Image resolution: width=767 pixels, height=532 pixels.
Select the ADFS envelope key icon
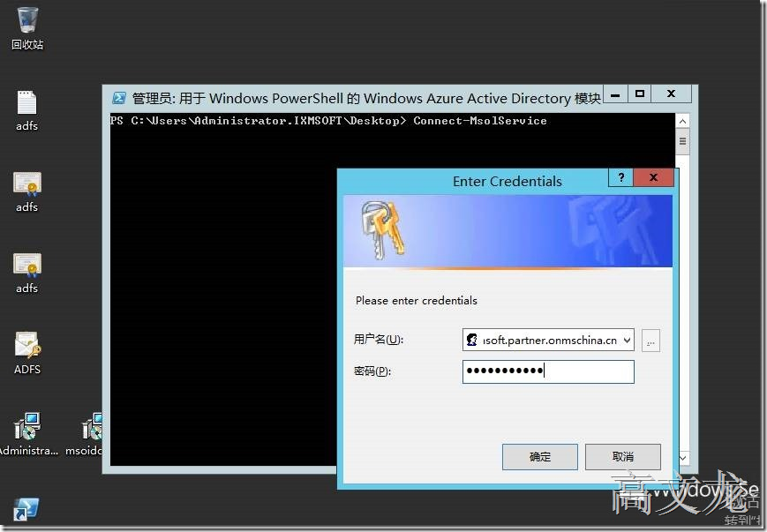(x=27, y=353)
